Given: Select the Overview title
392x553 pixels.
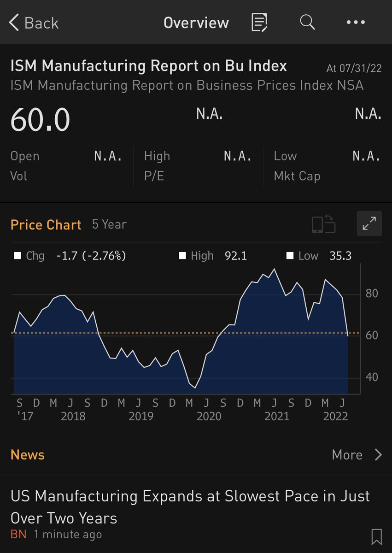Looking at the screenshot, I should (196, 23).
